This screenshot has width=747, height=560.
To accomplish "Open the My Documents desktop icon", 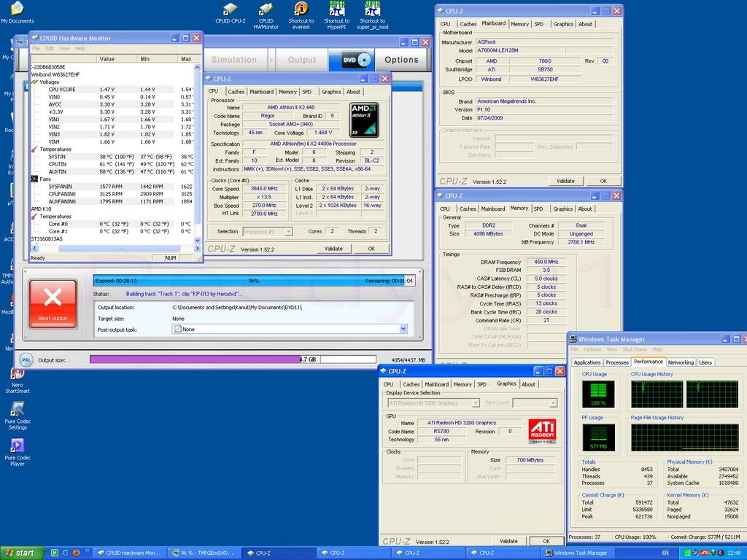I will 18,12.
